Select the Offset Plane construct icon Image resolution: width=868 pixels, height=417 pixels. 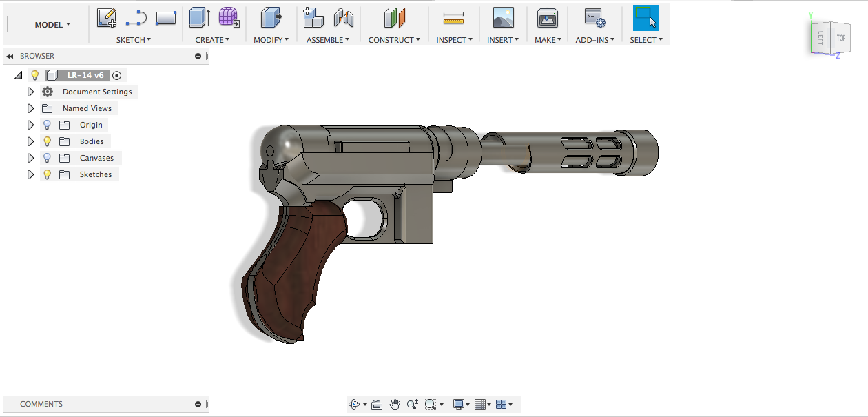click(x=394, y=17)
